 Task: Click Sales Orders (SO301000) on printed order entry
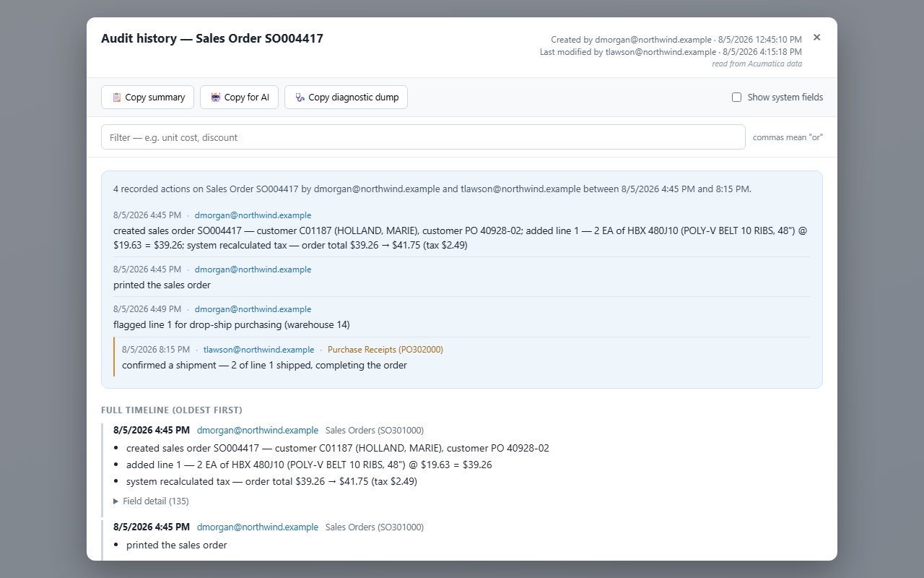click(x=375, y=527)
